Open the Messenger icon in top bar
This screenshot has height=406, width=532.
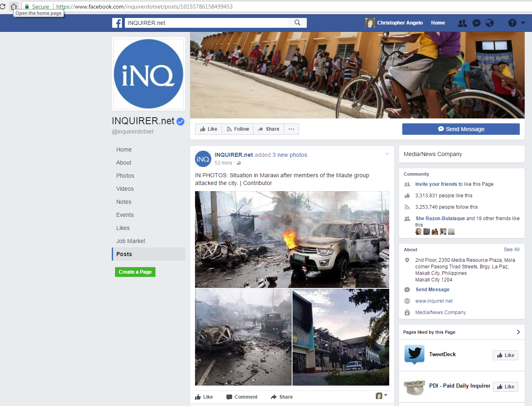click(x=476, y=23)
